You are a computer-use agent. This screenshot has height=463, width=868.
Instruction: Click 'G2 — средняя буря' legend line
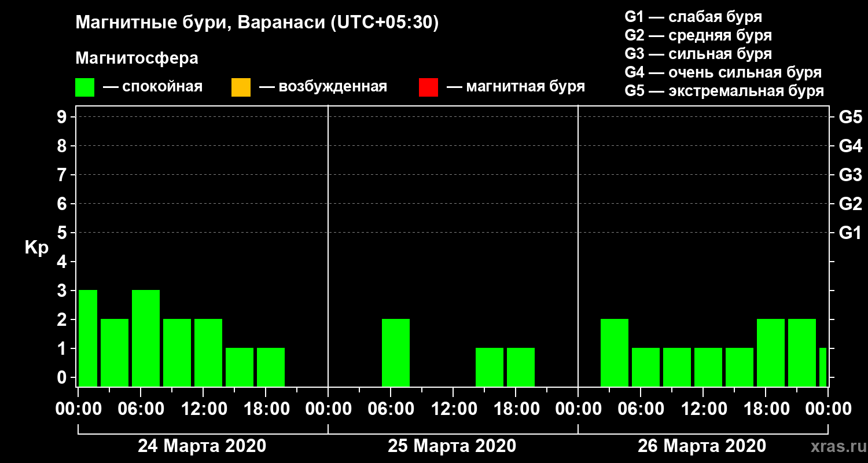point(698,35)
